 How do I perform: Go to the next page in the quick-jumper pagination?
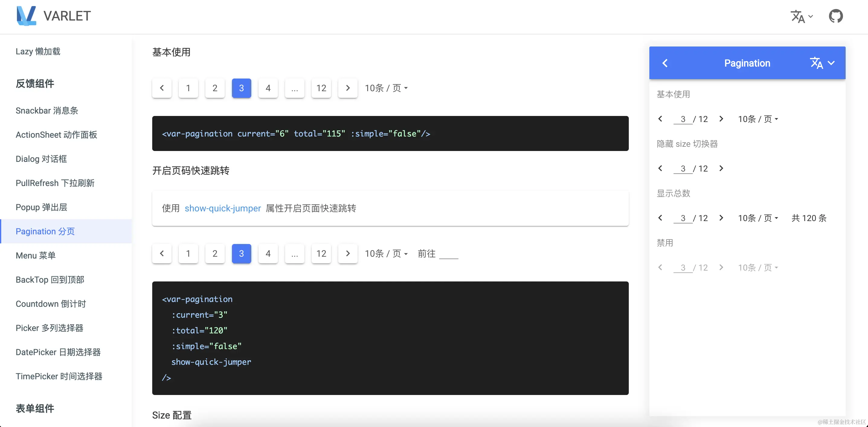[x=348, y=253]
